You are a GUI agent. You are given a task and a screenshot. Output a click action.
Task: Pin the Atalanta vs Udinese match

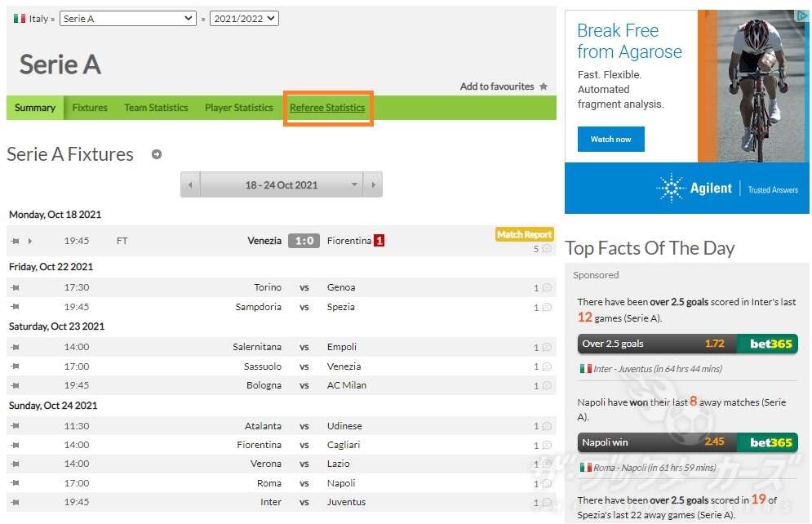tap(15, 425)
